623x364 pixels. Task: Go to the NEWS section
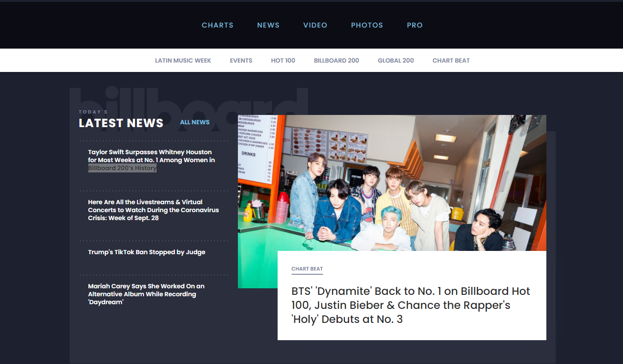(x=268, y=25)
